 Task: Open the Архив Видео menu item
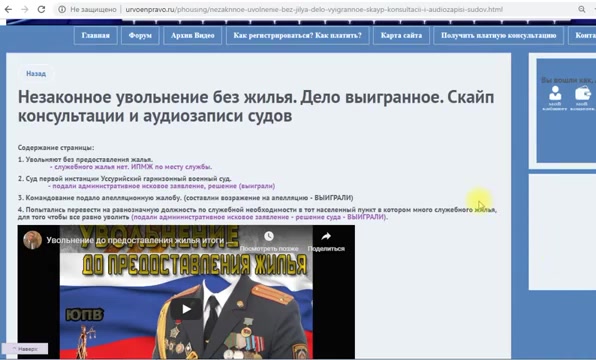coord(192,35)
